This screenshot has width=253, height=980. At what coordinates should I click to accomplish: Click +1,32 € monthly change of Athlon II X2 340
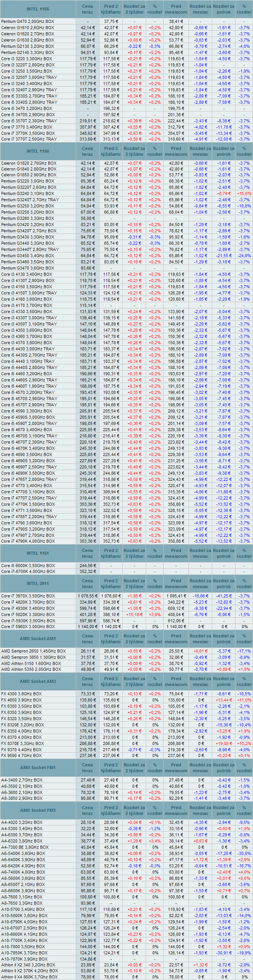200,965
